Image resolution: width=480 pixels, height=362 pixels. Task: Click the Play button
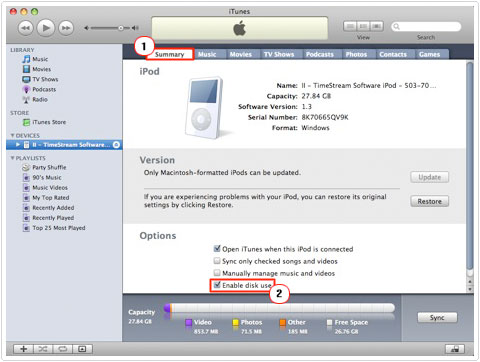[46, 28]
